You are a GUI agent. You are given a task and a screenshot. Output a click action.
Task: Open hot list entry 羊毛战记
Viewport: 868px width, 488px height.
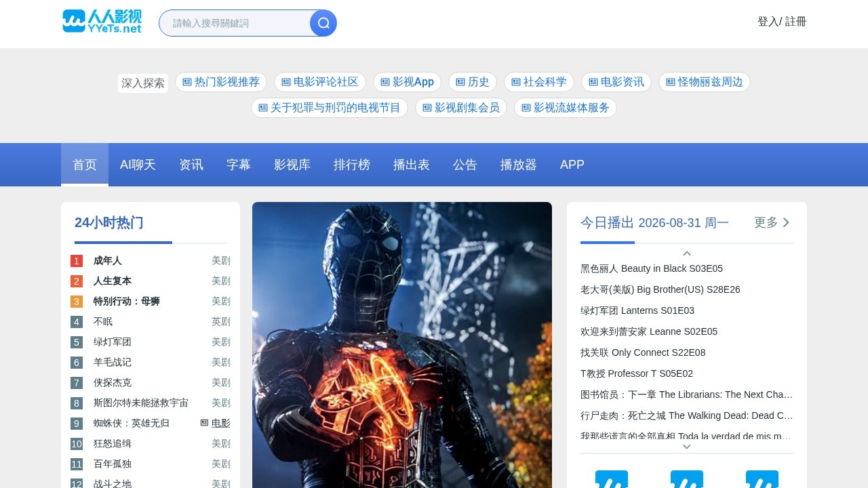click(x=113, y=363)
